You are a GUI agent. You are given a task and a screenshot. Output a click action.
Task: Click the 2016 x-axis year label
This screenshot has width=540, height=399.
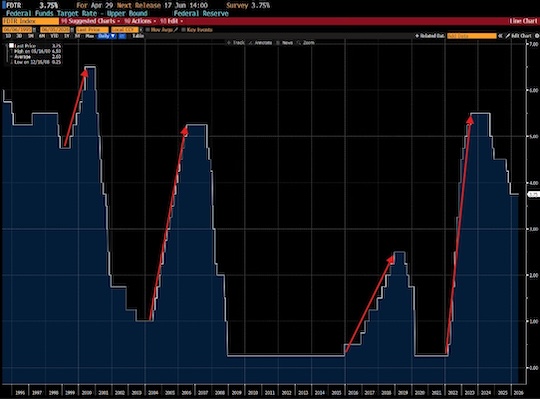point(353,392)
